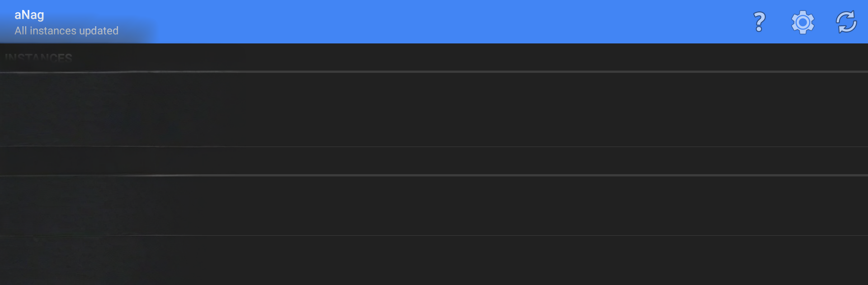Click the bottom-most list row
The width and height of the screenshot is (868, 285).
[x=434, y=260]
